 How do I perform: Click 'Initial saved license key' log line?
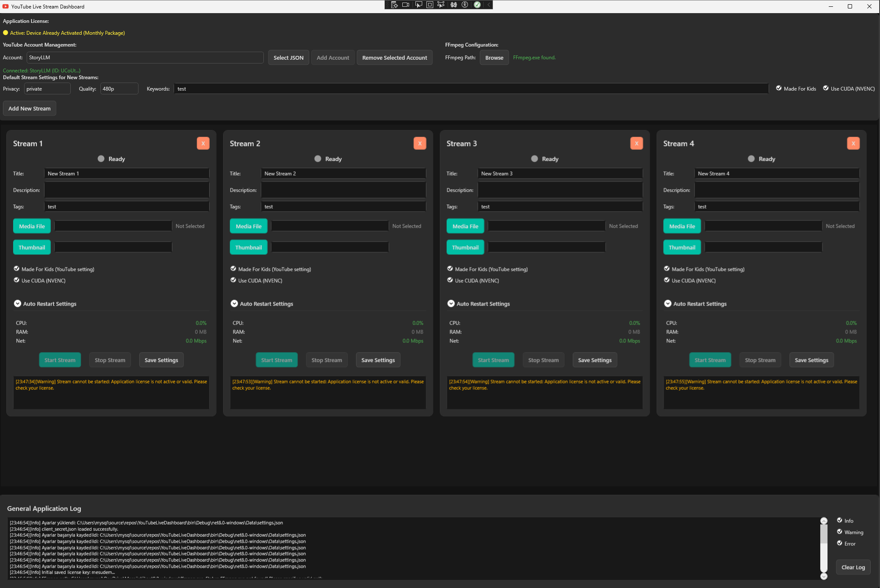coord(62,572)
